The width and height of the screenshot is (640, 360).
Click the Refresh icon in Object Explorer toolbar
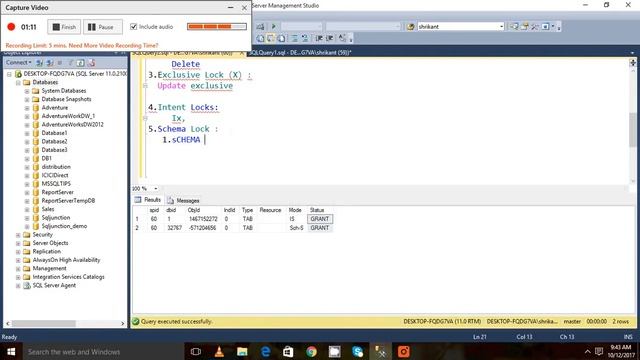click(81, 62)
